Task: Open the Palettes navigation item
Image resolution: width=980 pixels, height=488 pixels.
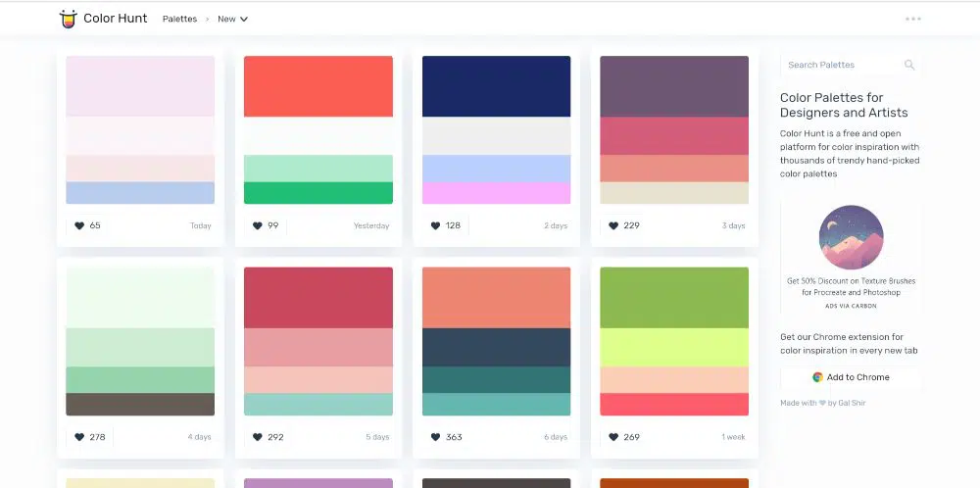Action: [179, 19]
